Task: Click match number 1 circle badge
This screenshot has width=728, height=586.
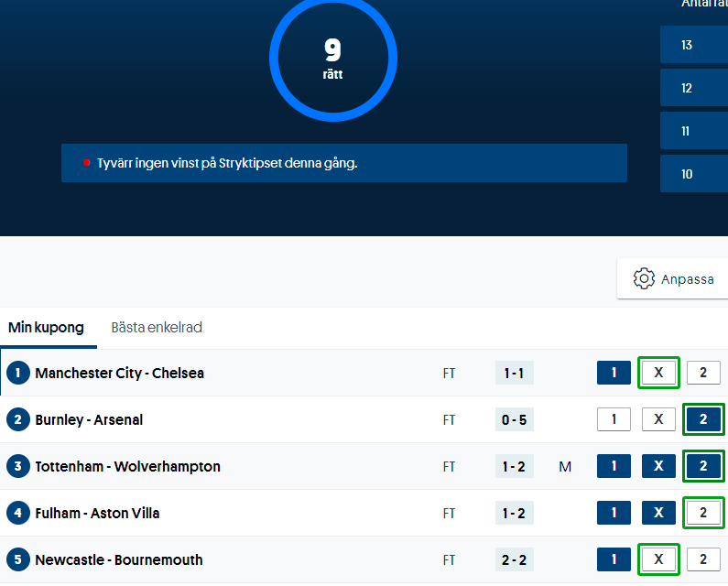Action: (x=18, y=373)
